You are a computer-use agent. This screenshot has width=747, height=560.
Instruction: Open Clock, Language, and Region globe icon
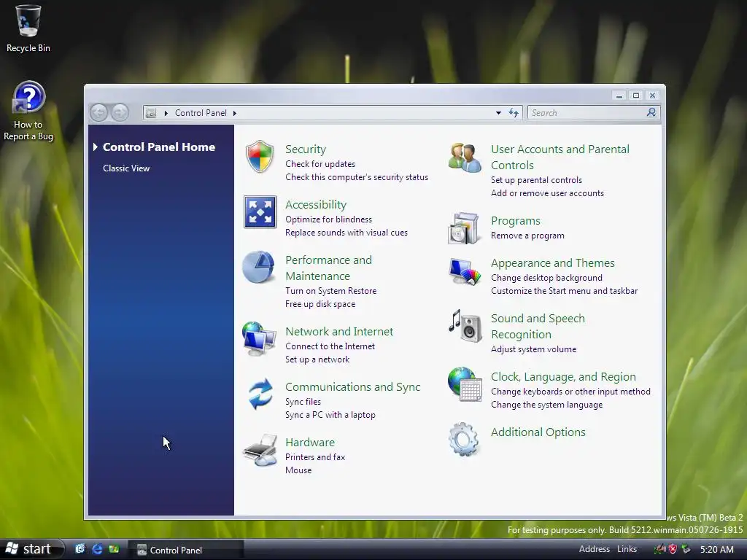(x=465, y=384)
